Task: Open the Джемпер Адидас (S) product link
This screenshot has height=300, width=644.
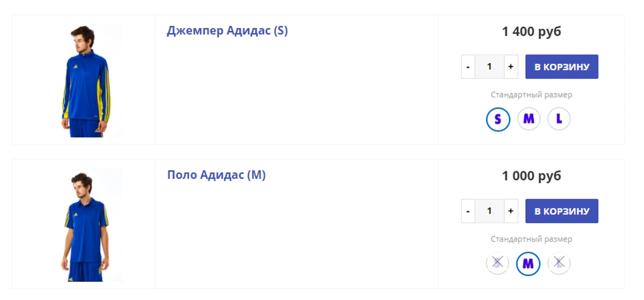Action: point(227,31)
